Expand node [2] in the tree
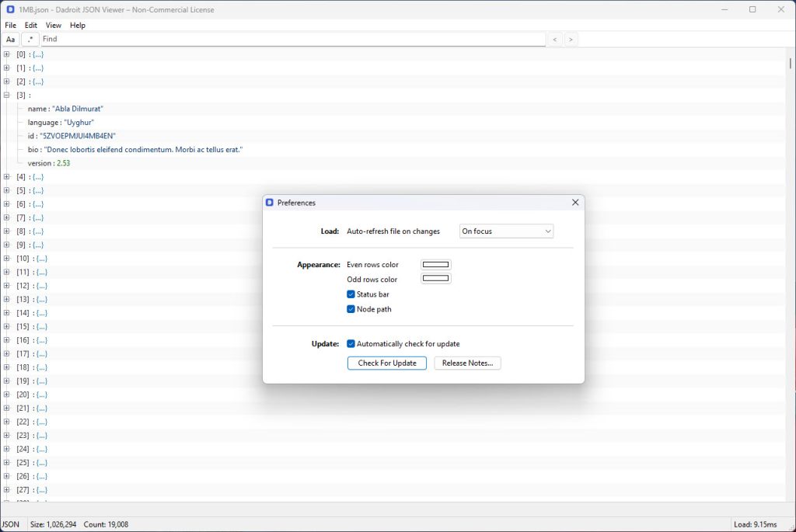 point(6,81)
